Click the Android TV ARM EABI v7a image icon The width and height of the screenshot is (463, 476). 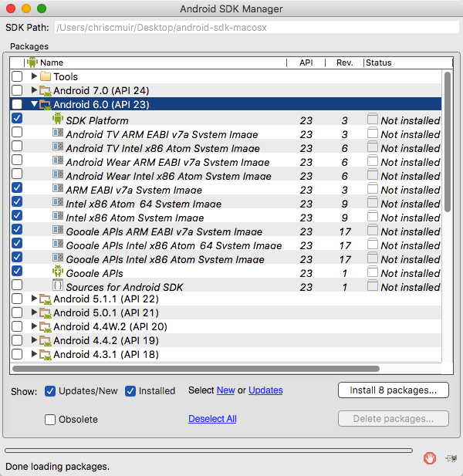[x=58, y=133]
